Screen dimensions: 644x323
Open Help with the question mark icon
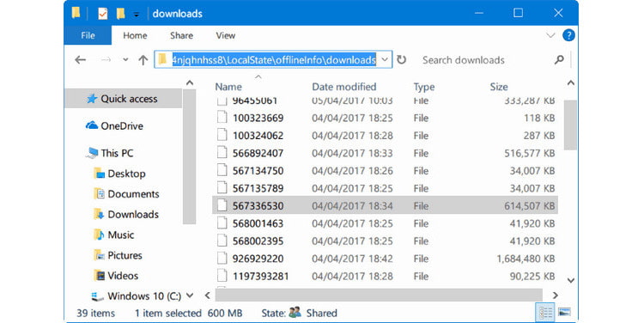point(568,35)
